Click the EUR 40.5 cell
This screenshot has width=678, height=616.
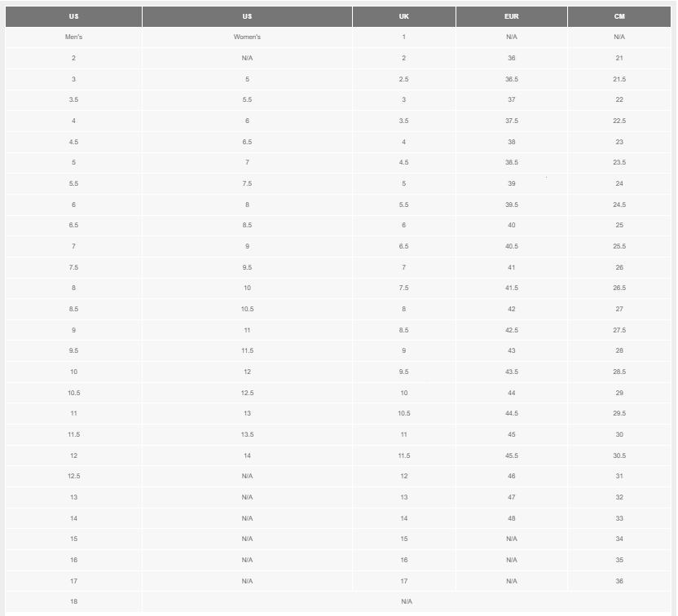pos(511,246)
